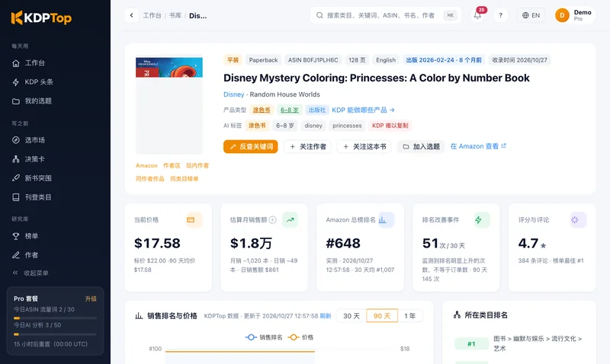Viewport: 610px width, 364px height.
Task: Click the $17.58 price value
Action: (157, 243)
